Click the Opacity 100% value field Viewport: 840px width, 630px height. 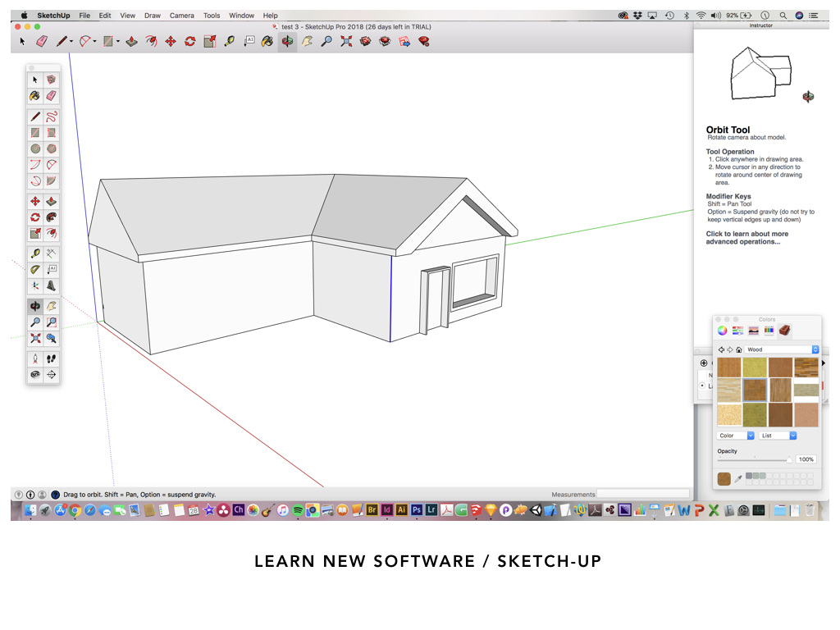(806, 459)
